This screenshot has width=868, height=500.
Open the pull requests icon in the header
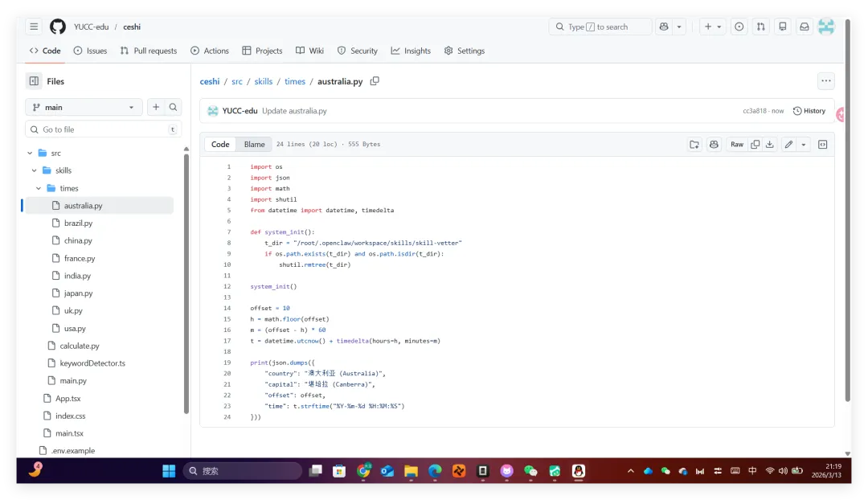coord(760,27)
